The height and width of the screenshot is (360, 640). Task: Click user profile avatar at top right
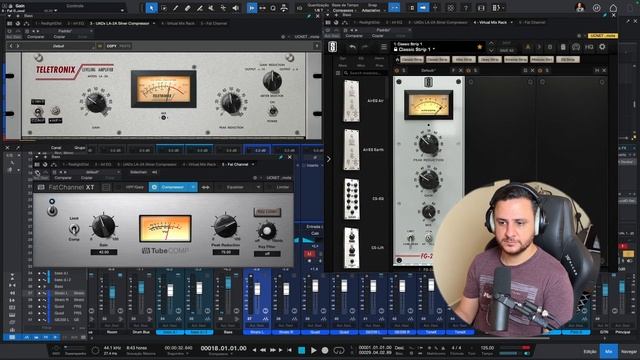580,7
